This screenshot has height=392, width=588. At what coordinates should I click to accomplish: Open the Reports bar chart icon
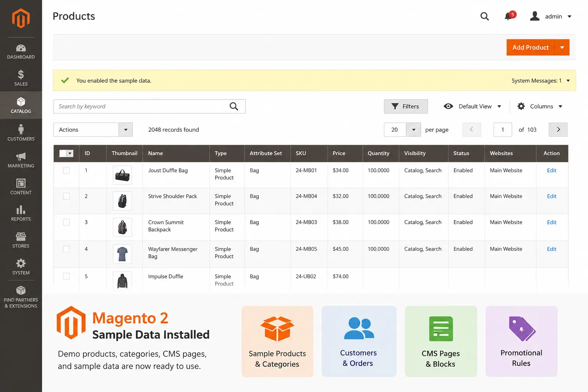pos(21,210)
